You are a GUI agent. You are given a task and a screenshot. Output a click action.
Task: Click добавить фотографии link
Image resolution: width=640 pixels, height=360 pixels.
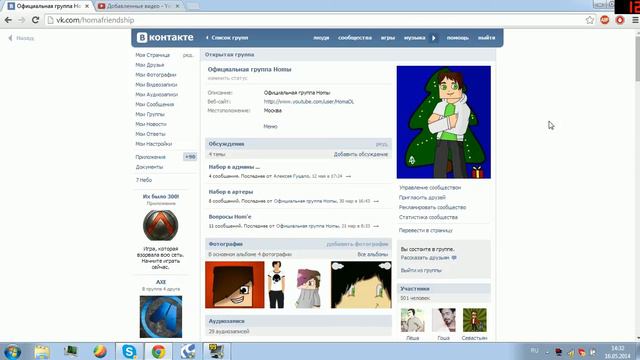tap(357, 244)
